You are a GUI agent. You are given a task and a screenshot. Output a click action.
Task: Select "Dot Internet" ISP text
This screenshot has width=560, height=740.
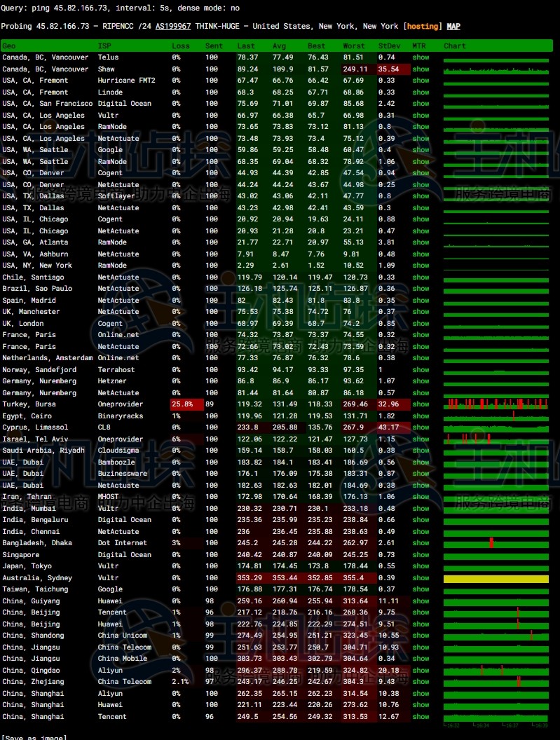tap(122, 542)
